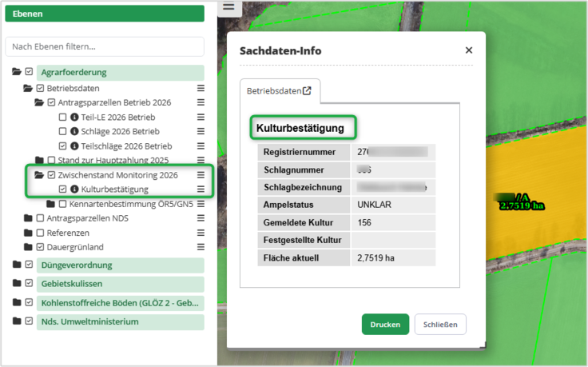588x367 pixels.
Task: Collapse Antragsparzellen Betrieb 2026 folder
Action: pos(39,102)
